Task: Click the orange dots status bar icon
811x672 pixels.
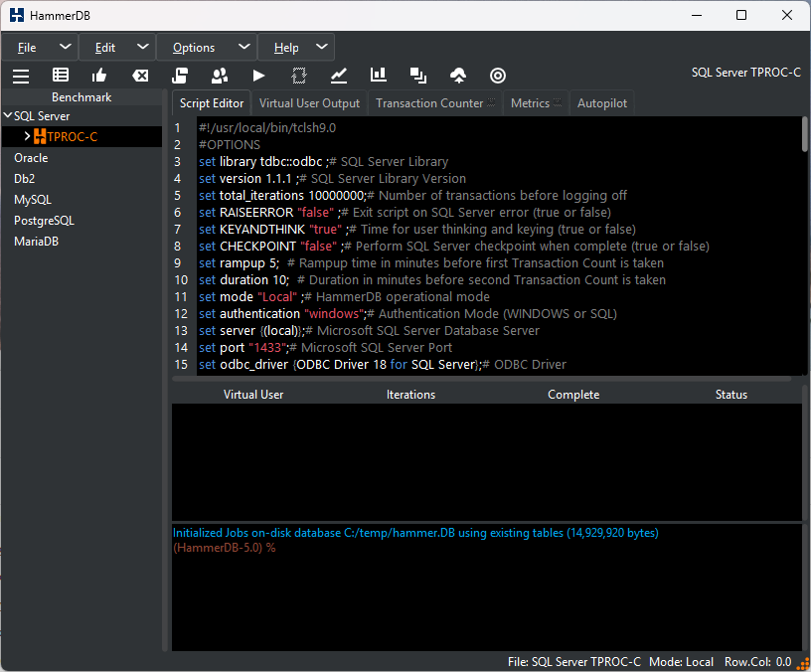Action: (x=804, y=663)
